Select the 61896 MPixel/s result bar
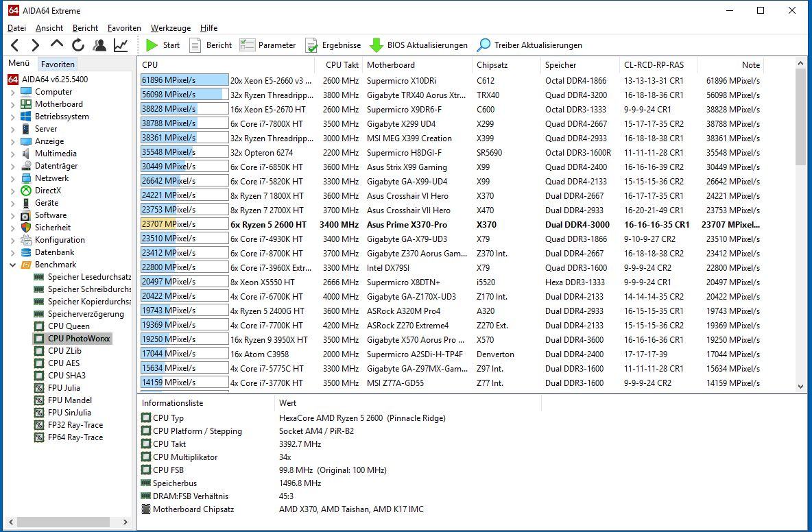Viewport: 812px width, 532px height. (x=184, y=80)
